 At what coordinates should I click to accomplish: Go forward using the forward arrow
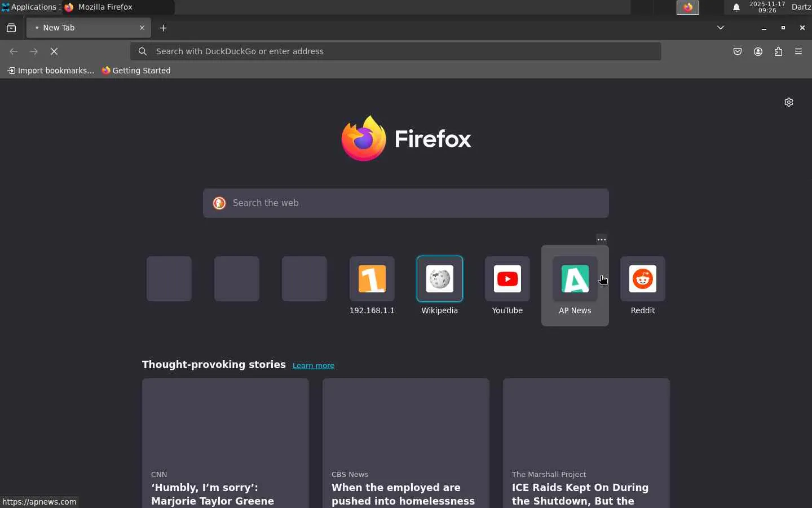pos(34,51)
